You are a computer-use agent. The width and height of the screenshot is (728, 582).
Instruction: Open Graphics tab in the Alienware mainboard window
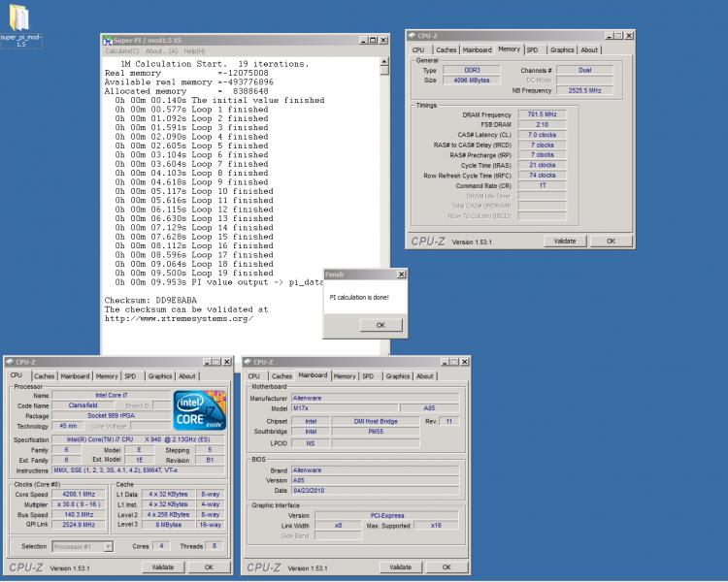pos(398,375)
